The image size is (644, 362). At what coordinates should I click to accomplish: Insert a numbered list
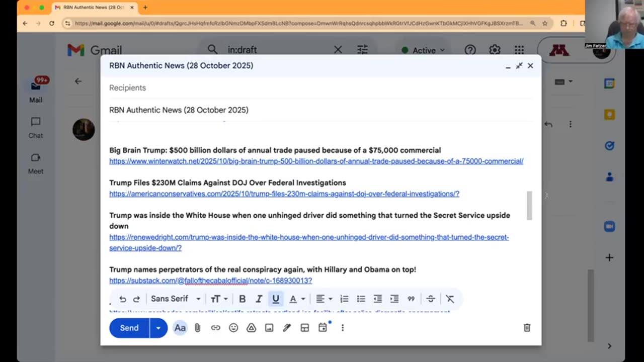click(x=344, y=299)
